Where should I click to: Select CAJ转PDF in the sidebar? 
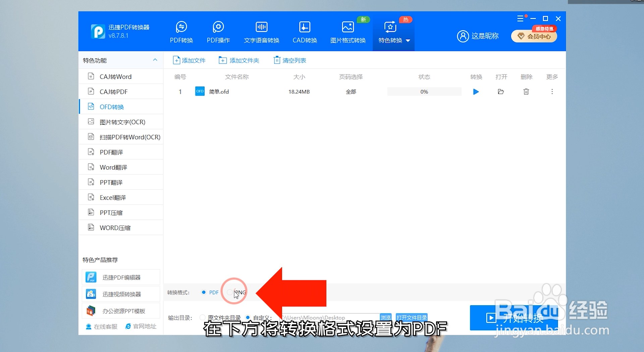click(x=121, y=92)
